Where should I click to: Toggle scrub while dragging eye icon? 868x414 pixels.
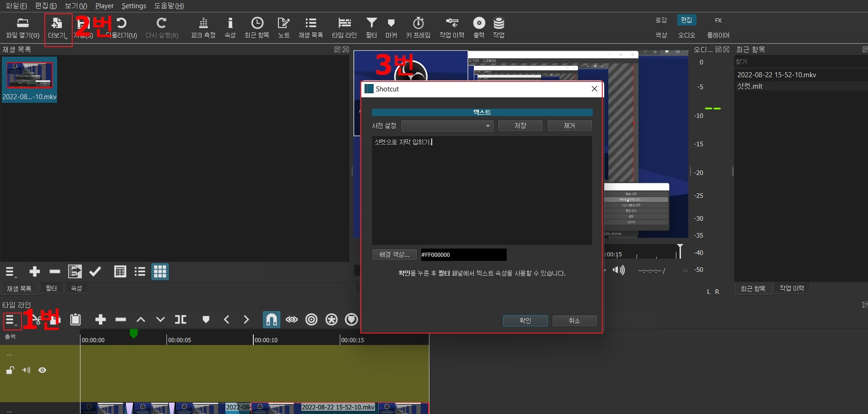tap(292, 319)
